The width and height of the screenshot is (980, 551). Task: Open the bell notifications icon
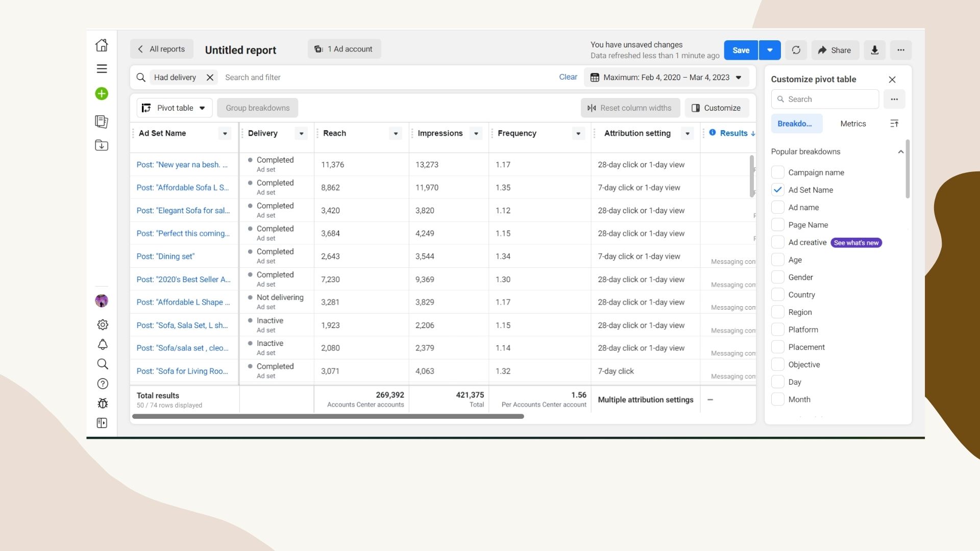click(x=103, y=344)
